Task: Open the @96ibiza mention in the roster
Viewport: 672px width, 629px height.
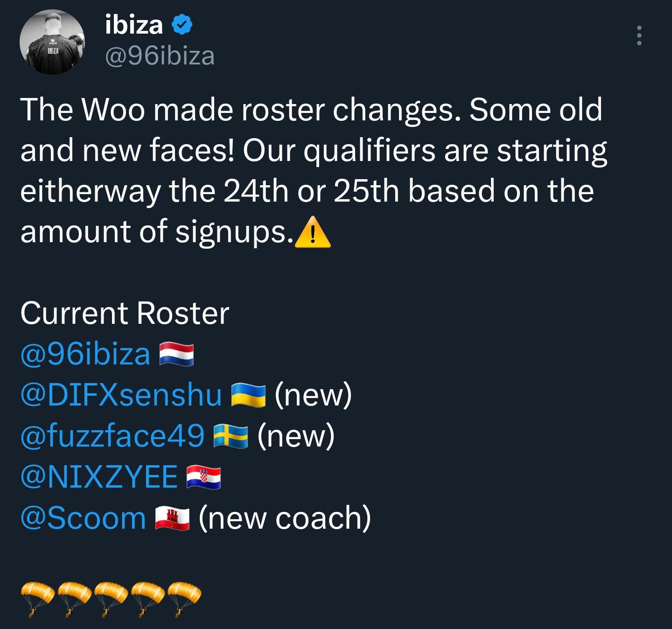Action: click(85, 354)
